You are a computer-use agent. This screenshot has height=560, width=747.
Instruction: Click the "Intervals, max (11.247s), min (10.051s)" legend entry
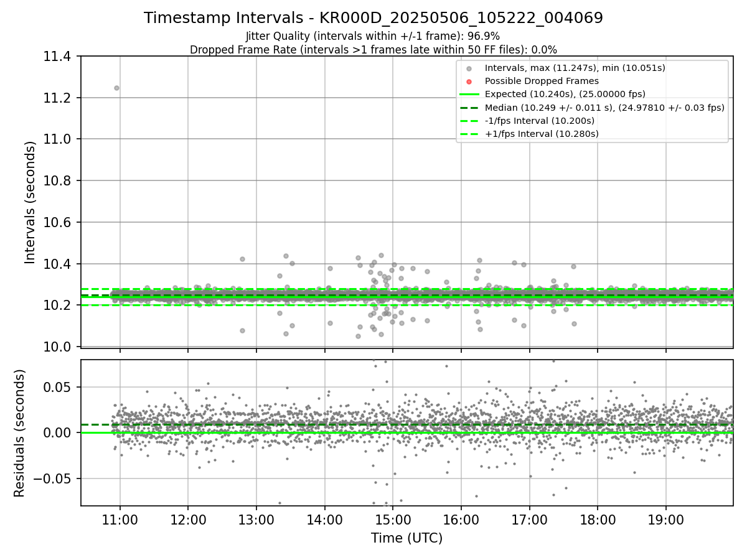[x=575, y=68]
